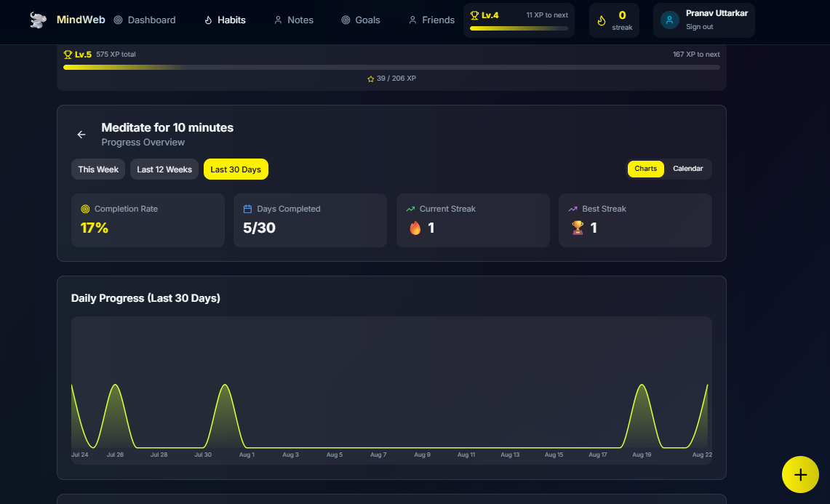Switch to Calendar view
The width and height of the screenshot is (830, 504).
point(688,169)
